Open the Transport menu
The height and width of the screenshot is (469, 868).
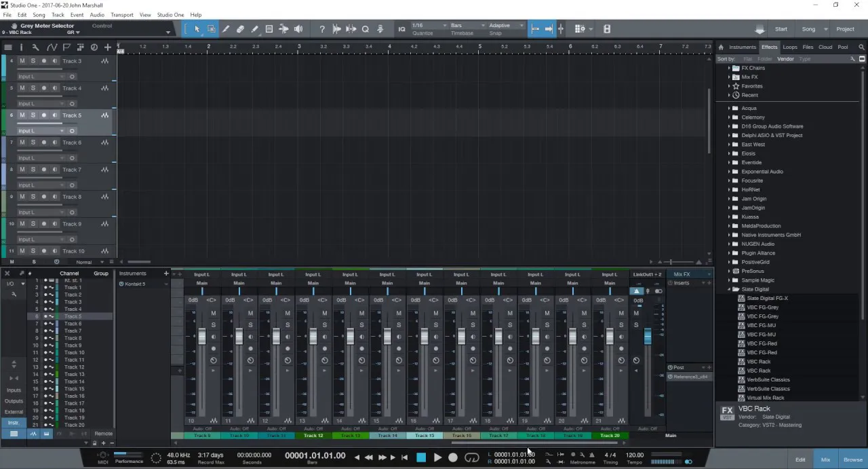[122, 14]
